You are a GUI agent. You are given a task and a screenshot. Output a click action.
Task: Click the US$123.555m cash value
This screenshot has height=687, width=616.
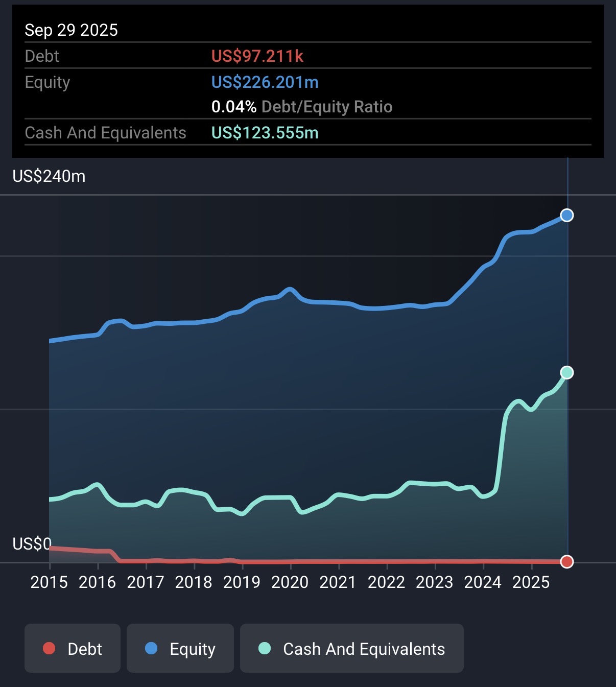pos(265,133)
